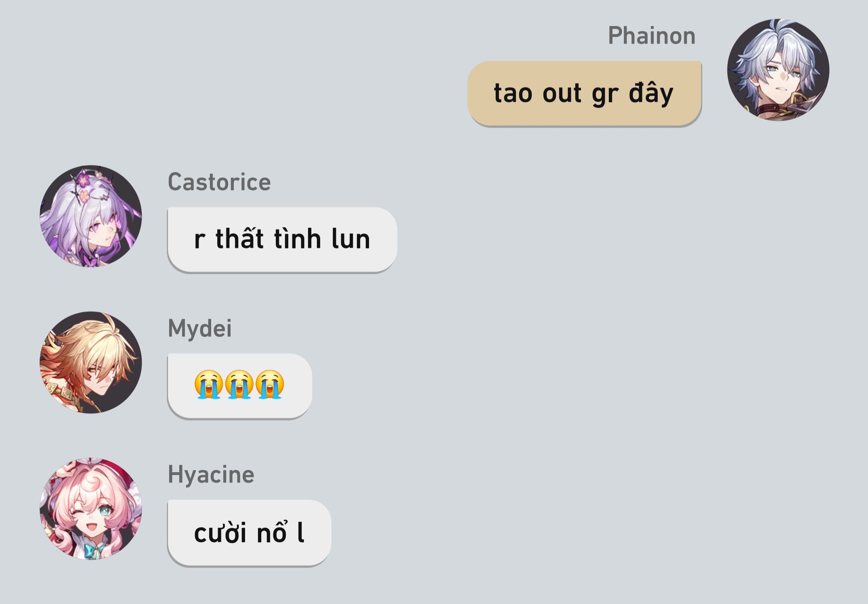Open Phainon's profile avatar

778,70
